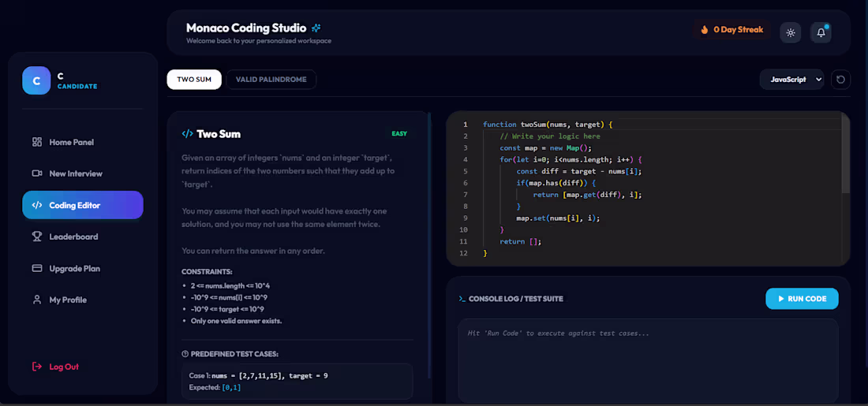Select Coding Editor in sidebar
The image size is (868, 406).
coord(83,205)
